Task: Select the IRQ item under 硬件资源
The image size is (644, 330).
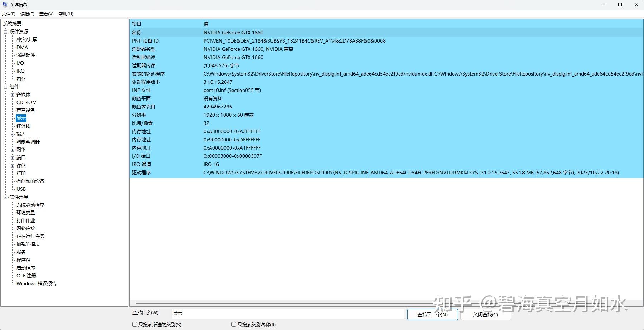Action: (x=20, y=71)
